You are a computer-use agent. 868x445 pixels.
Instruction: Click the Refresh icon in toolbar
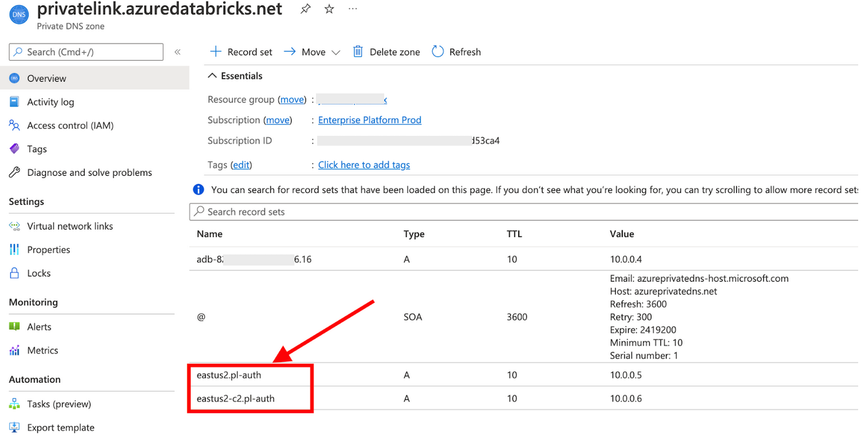coord(438,52)
